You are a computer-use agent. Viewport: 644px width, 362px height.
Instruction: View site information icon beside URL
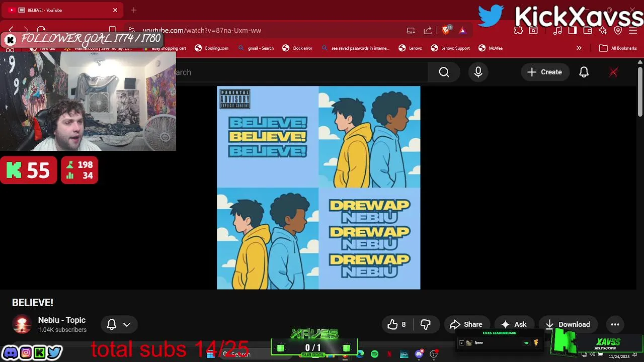pyautogui.click(x=131, y=30)
